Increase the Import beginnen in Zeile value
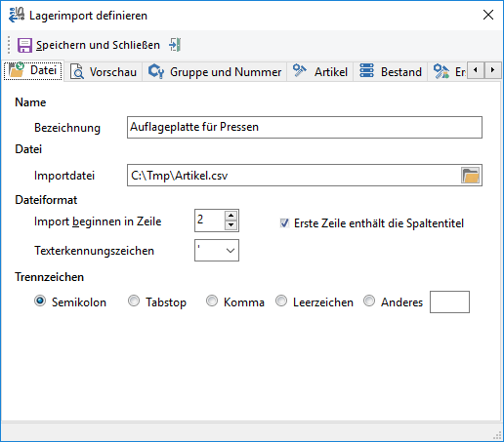This screenshot has width=504, height=442. pyautogui.click(x=231, y=216)
